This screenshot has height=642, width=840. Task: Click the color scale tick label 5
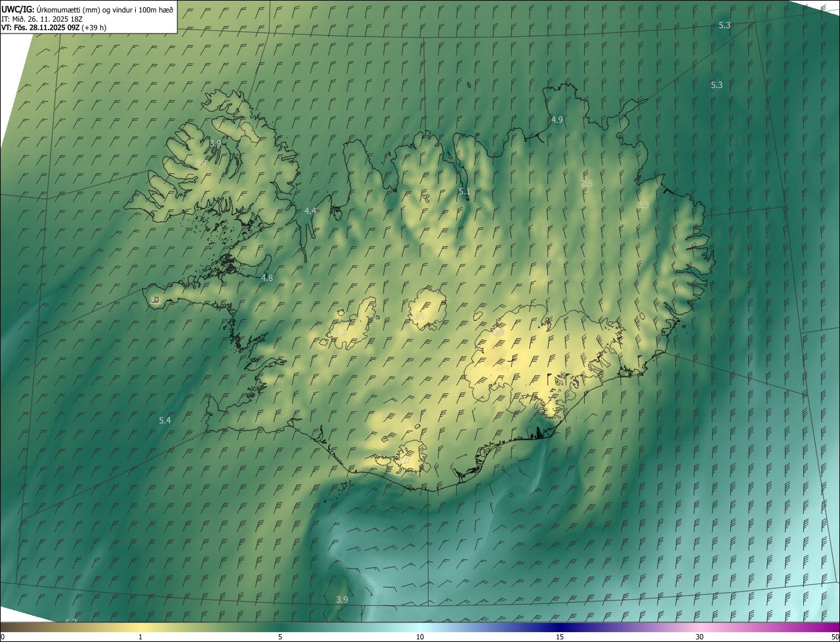[x=280, y=637]
